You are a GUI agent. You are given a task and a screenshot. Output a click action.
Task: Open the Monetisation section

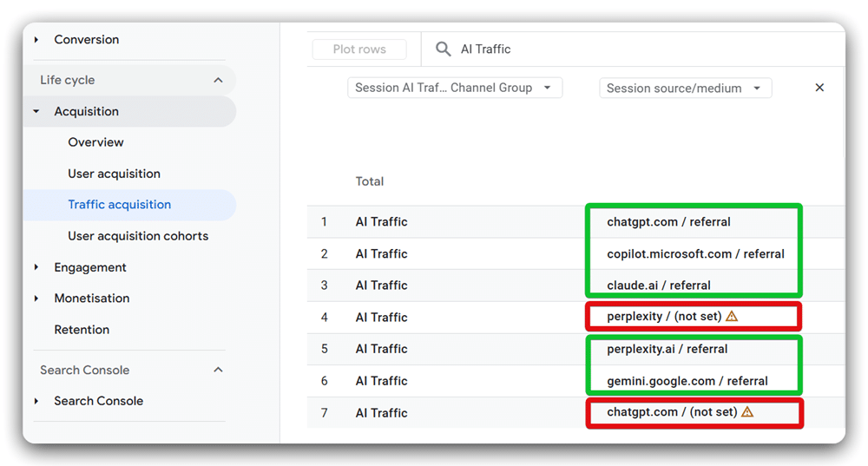[x=92, y=299]
